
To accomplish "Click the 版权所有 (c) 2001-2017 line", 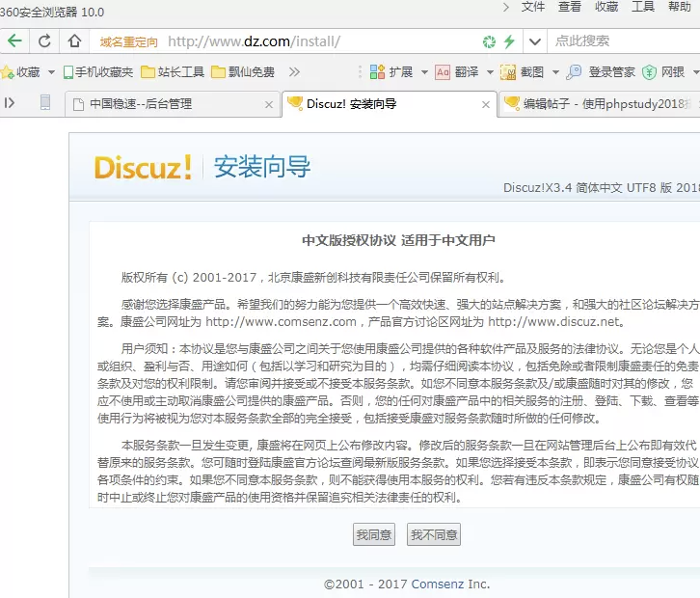I will pos(314,278).
